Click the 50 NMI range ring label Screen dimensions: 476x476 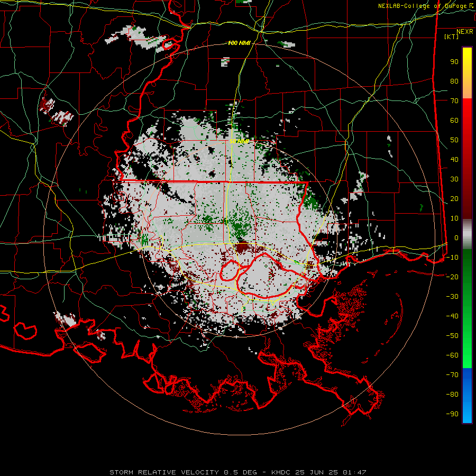[239, 141]
